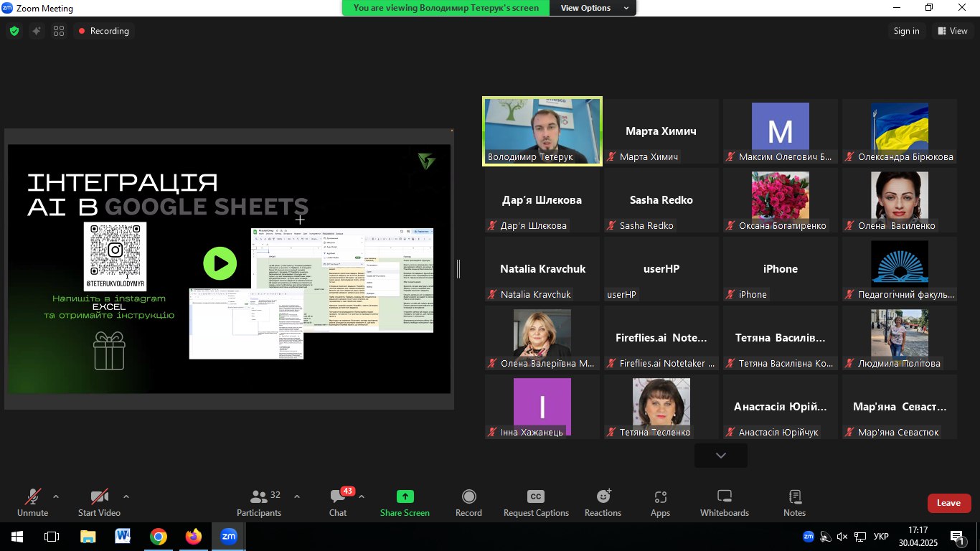The width and height of the screenshot is (980, 551).
Task: Click the network tray icon
Action: (859, 537)
